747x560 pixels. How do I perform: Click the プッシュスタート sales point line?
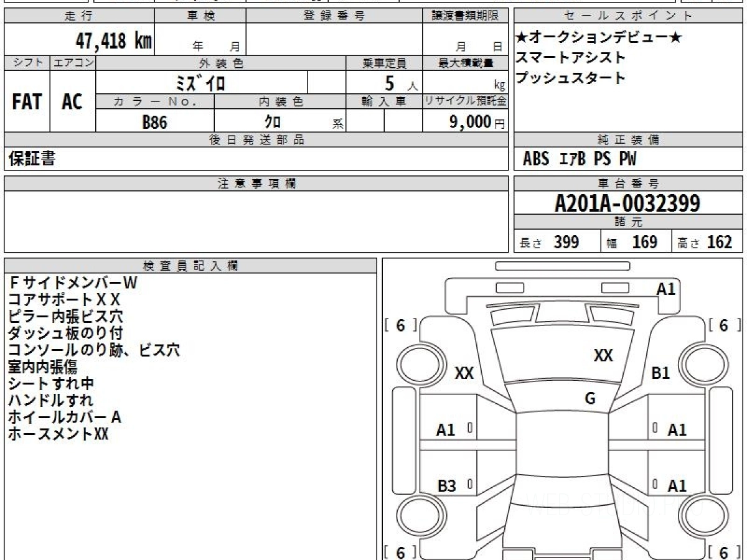coord(570,78)
